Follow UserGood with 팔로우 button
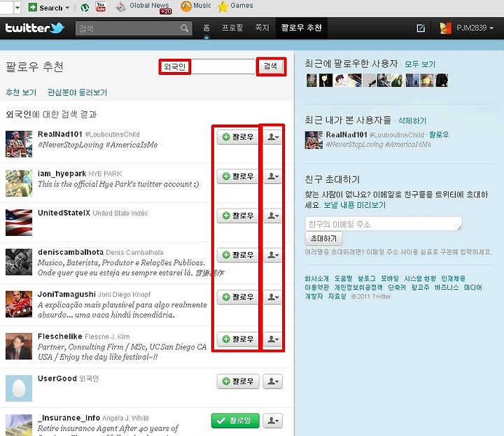This screenshot has width=504, height=436. click(x=238, y=381)
